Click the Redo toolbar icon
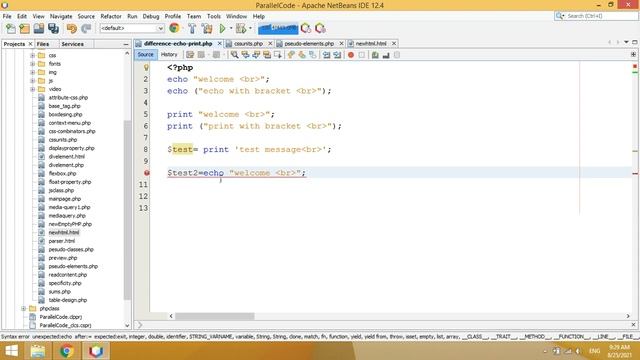 click(86, 28)
